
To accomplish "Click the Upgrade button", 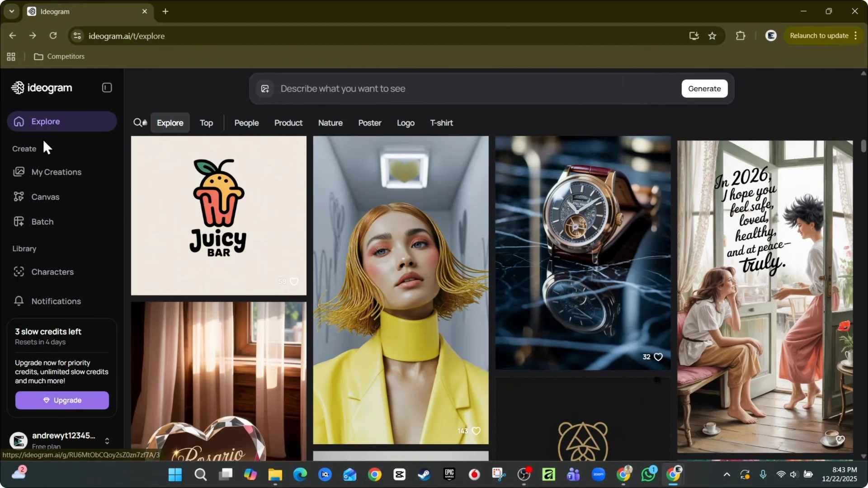I will (x=61, y=400).
